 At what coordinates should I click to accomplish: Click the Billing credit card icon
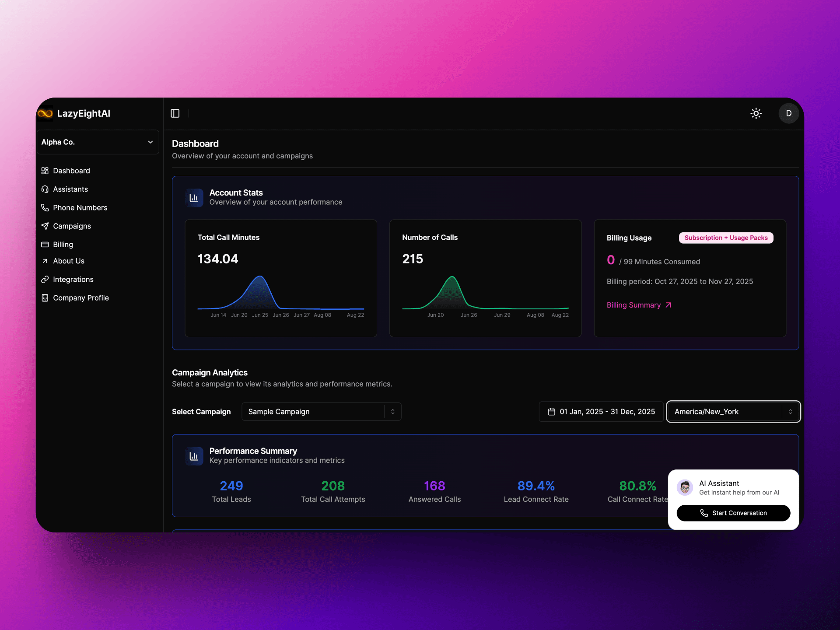pos(45,244)
